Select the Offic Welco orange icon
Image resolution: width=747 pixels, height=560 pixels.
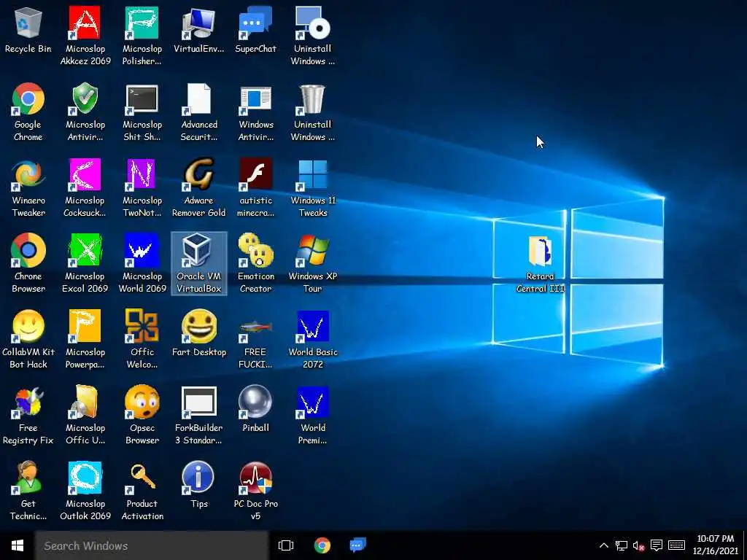[x=142, y=326]
